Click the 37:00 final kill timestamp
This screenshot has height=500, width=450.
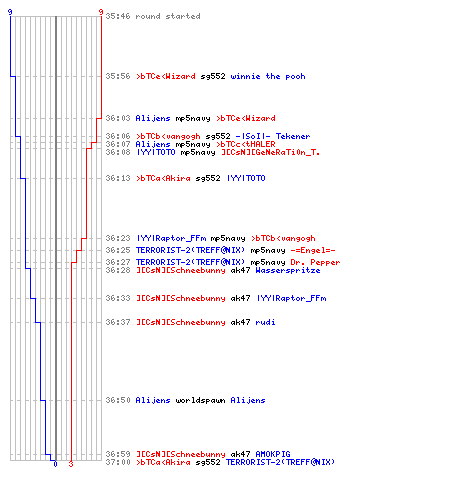(x=118, y=462)
